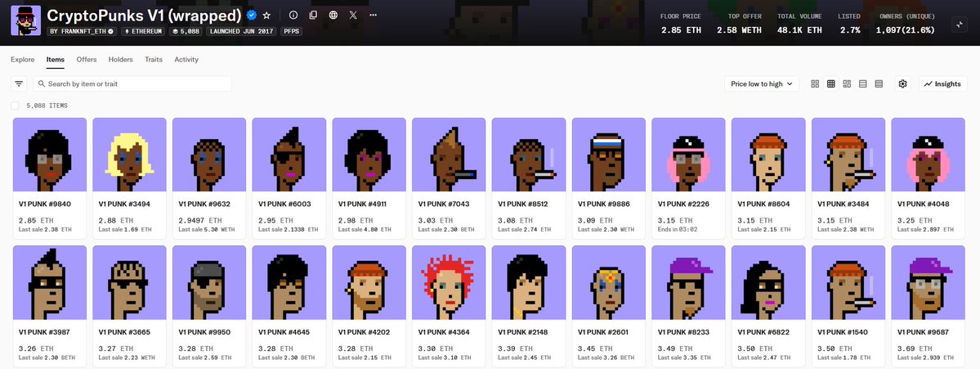
Task: Open the Insights panel
Action: 943,83
